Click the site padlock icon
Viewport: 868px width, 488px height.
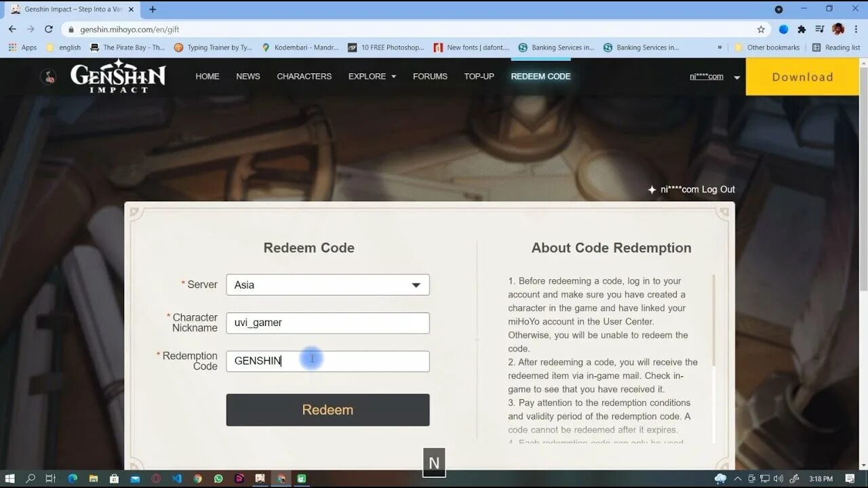coord(71,30)
